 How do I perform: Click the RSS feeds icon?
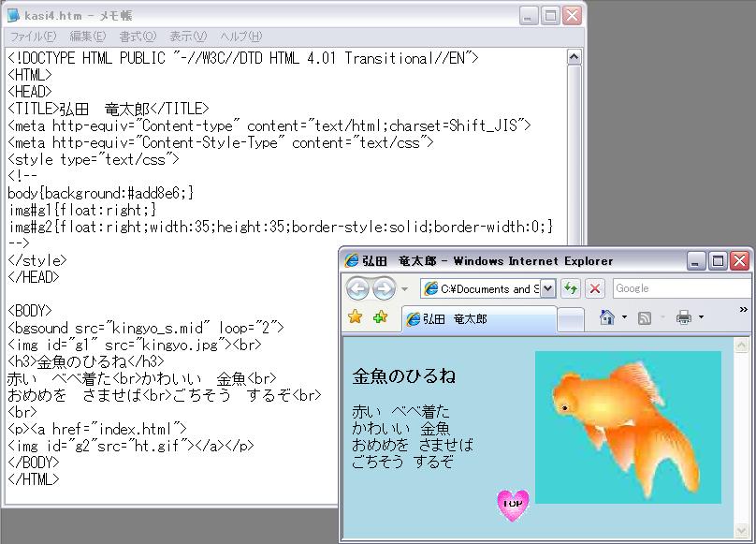[x=645, y=317]
